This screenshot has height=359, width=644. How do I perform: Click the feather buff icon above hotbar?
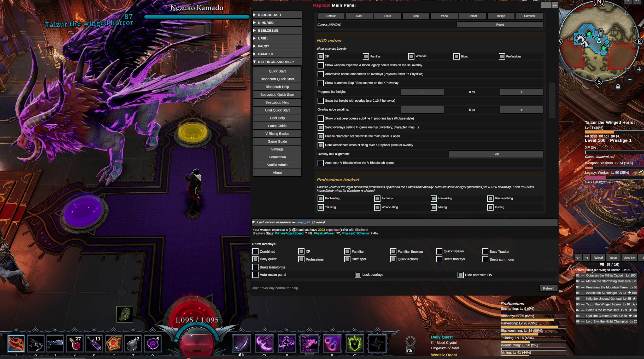click(x=125, y=314)
